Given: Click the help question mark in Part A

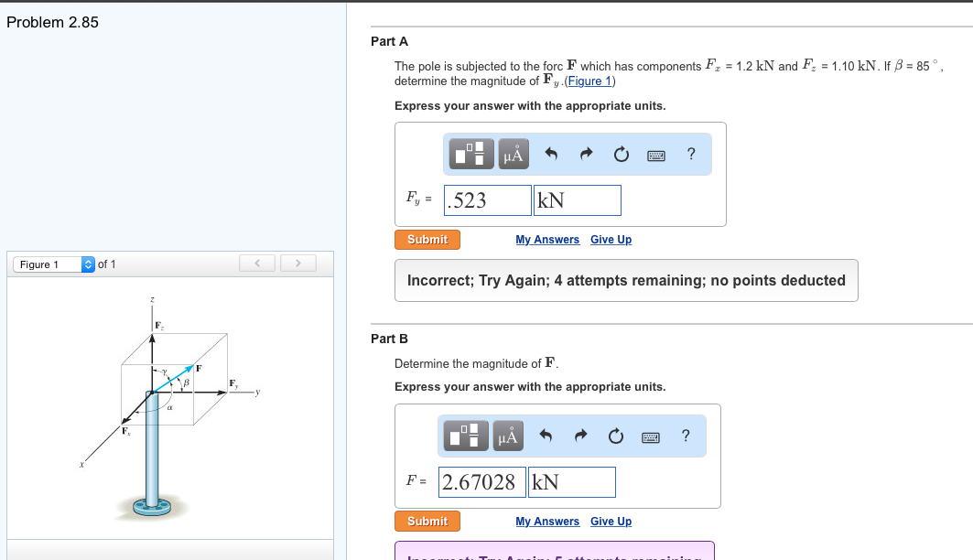Looking at the screenshot, I should pos(691,154).
